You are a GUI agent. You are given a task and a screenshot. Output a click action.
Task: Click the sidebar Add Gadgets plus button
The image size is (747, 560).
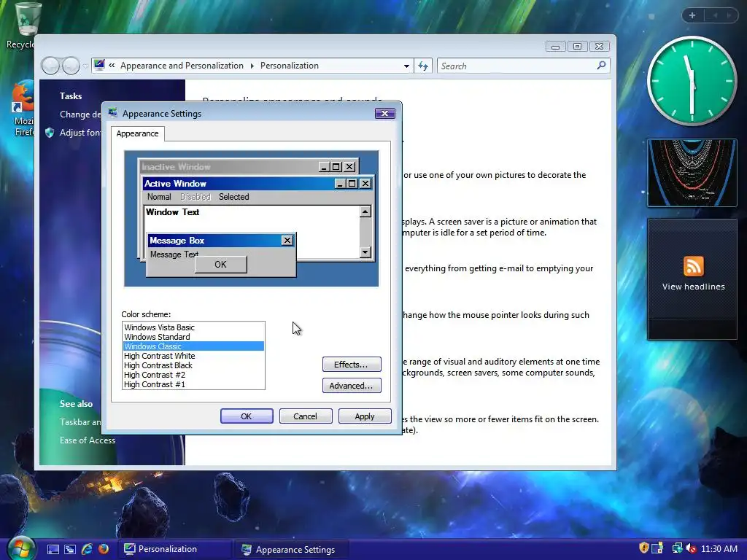point(692,15)
